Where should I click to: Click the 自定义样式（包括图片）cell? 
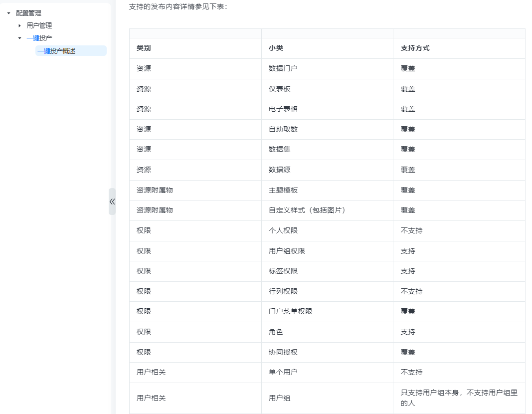(307, 210)
